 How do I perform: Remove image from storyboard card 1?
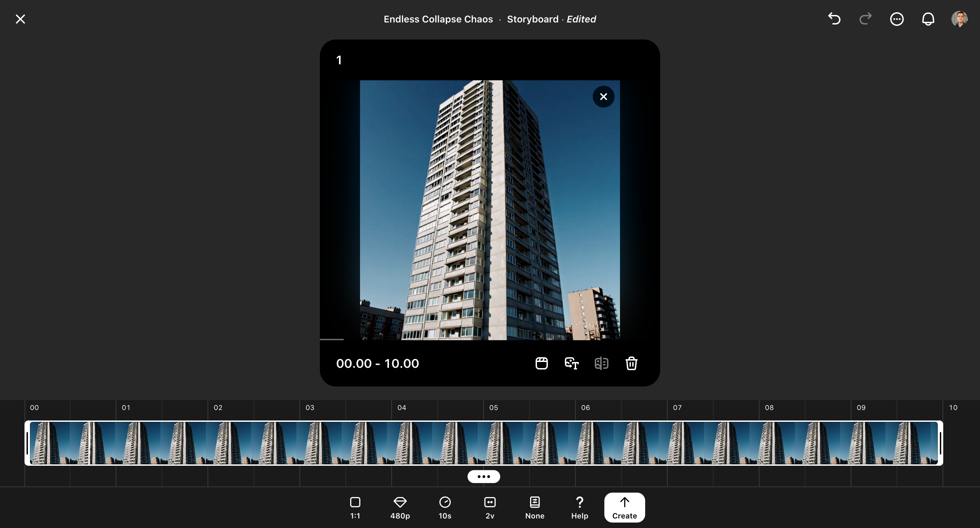(x=603, y=97)
